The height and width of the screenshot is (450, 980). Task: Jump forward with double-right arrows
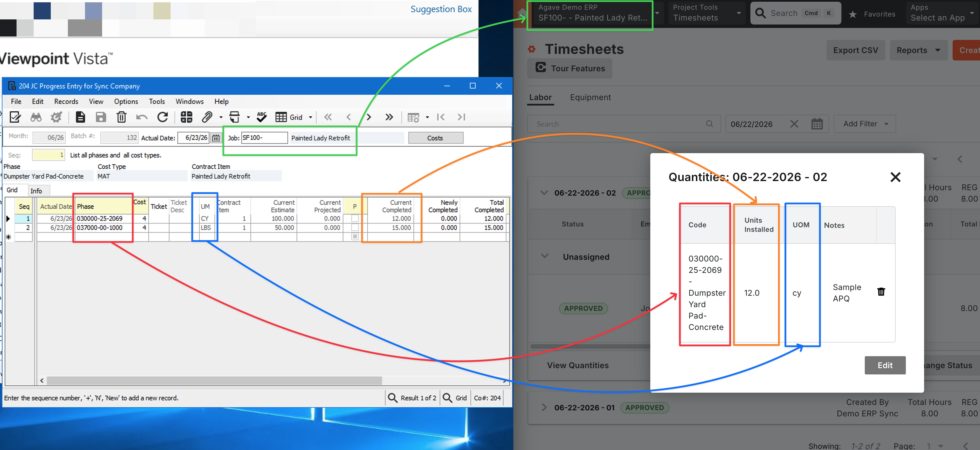coord(389,117)
